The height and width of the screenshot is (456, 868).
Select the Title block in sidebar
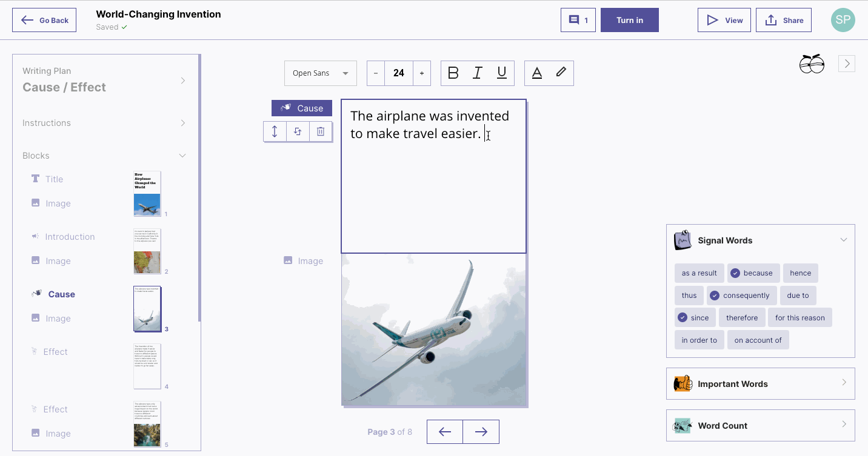pyautogui.click(x=54, y=179)
